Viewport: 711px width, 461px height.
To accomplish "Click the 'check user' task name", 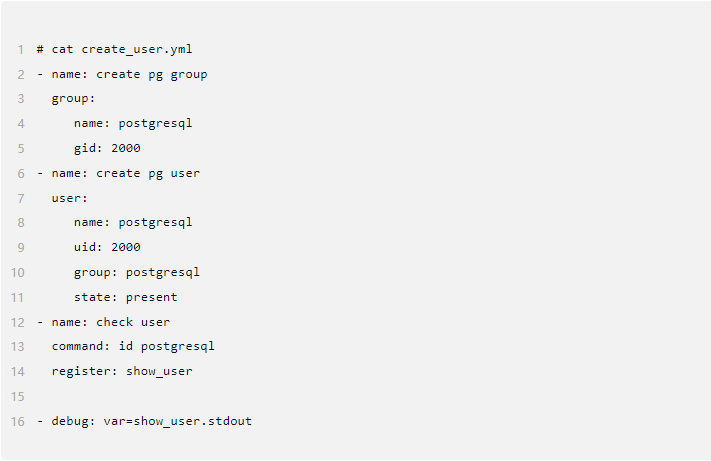I will (x=133, y=322).
